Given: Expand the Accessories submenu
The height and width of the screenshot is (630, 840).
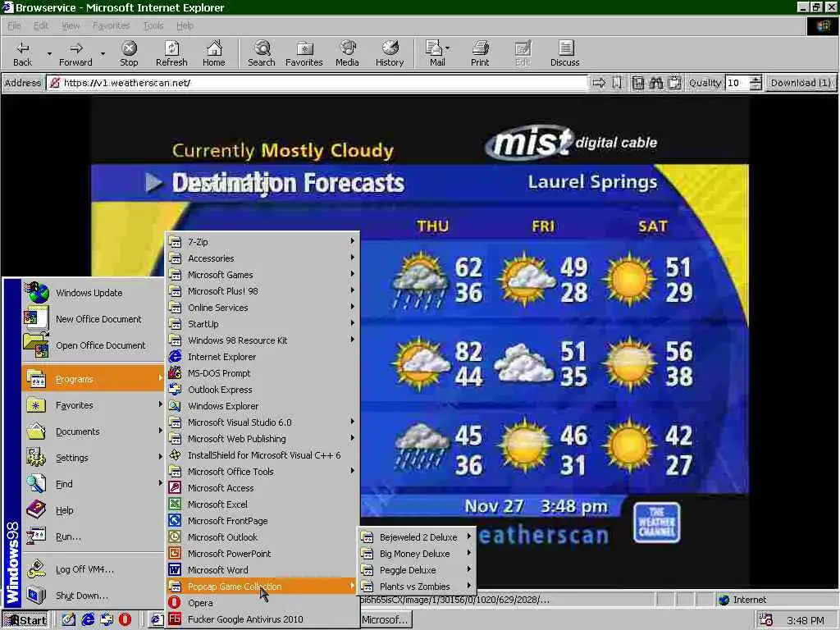Looking at the screenshot, I should tap(262, 258).
